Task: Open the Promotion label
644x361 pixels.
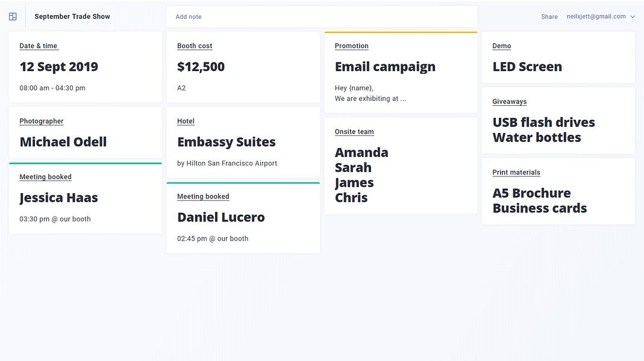Action: pyautogui.click(x=351, y=46)
